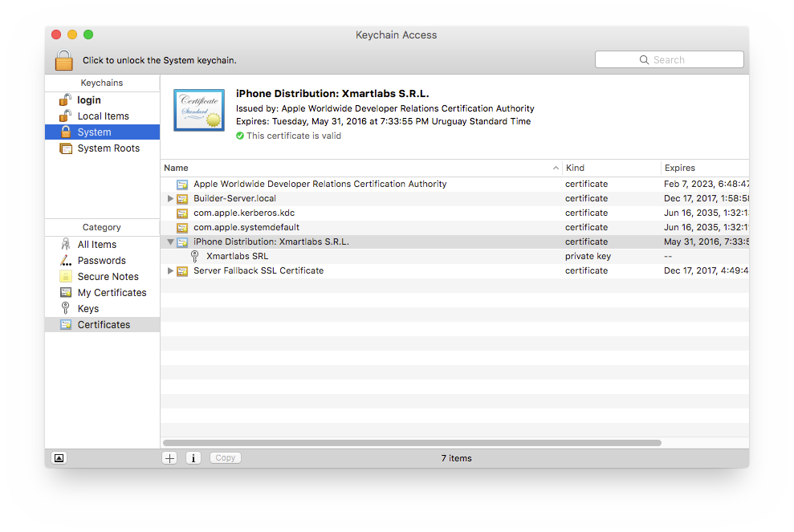
Task: Toggle the preview pane icon at bottom-left
Action: (59, 458)
